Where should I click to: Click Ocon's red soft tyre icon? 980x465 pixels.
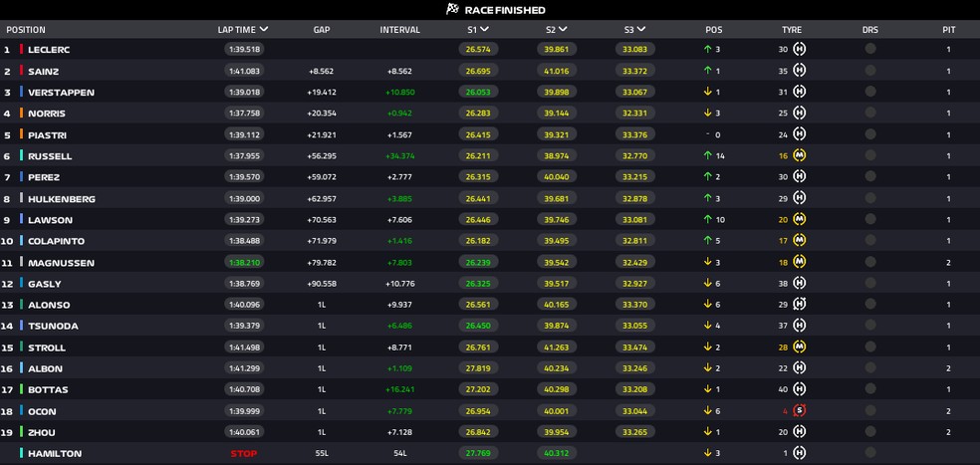(x=799, y=410)
